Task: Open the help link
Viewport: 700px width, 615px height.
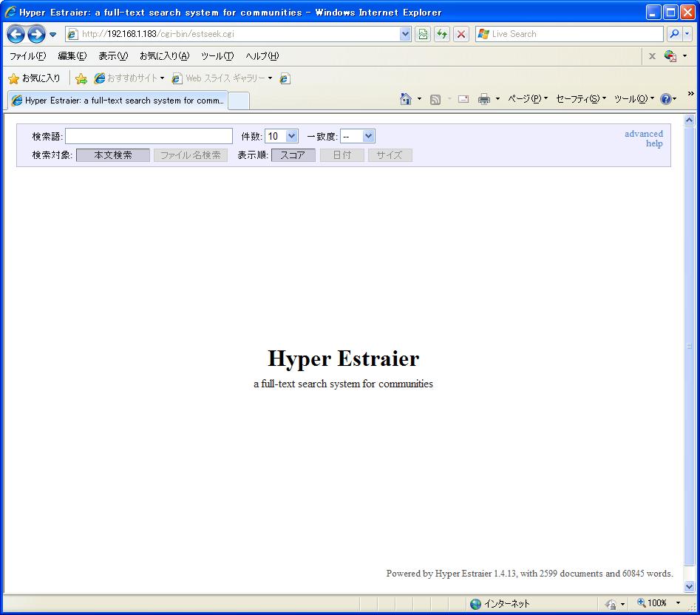Action: (654, 143)
